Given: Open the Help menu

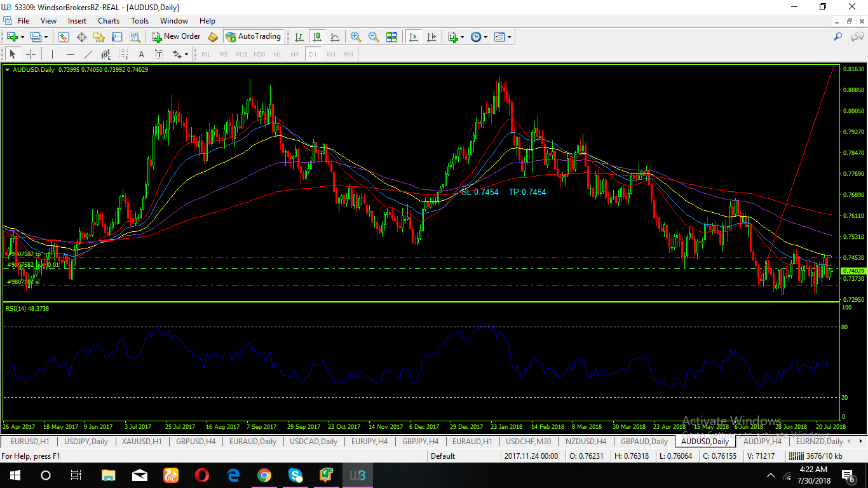Looking at the screenshot, I should click(x=207, y=21).
